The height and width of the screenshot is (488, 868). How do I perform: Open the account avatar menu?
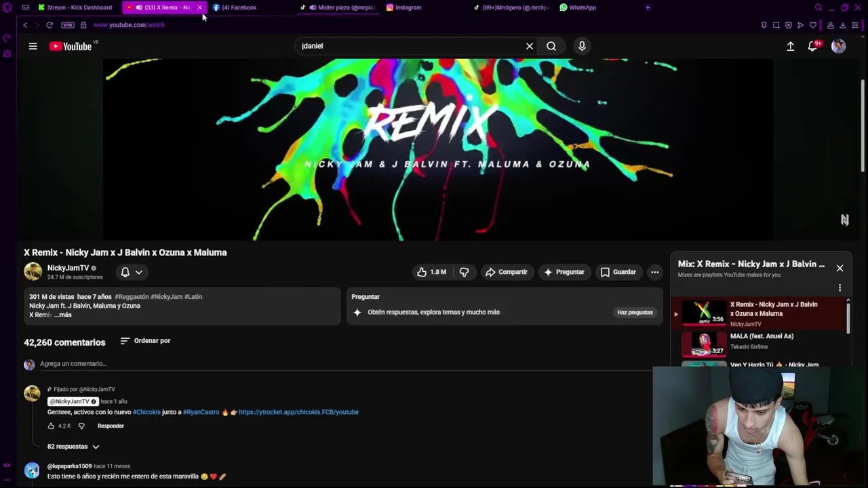pyautogui.click(x=839, y=46)
